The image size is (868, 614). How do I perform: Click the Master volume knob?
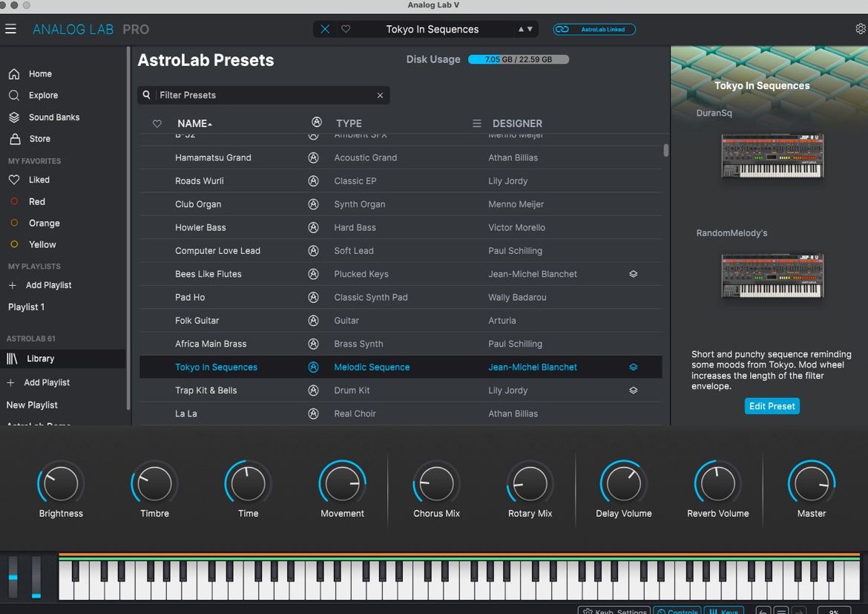811,483
